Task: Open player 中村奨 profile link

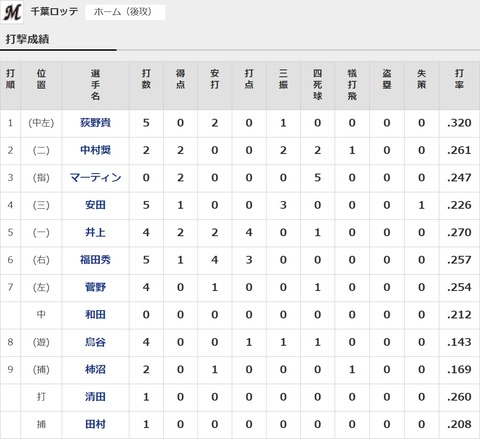Action: pyautogui.click(x=95, y=150)
